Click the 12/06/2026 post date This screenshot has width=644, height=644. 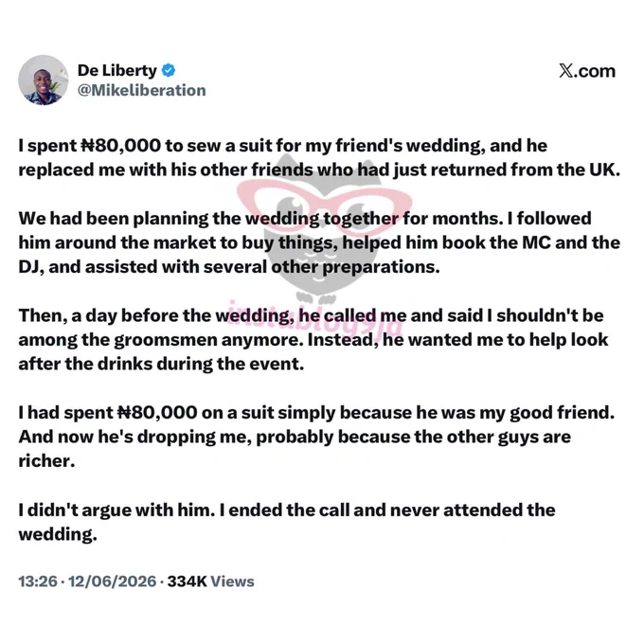click(112, 581)
